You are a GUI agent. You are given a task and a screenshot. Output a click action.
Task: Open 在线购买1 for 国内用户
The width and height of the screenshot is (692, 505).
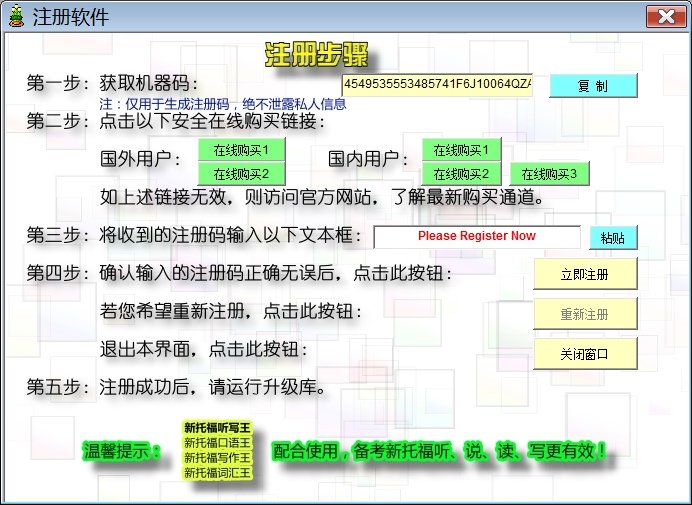tap(461, 150)
